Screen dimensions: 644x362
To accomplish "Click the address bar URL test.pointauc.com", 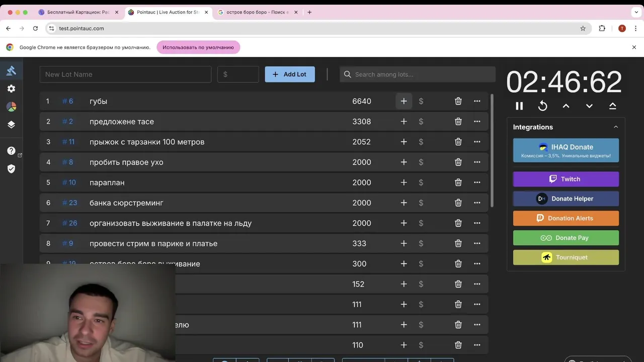I will point(82,29).
